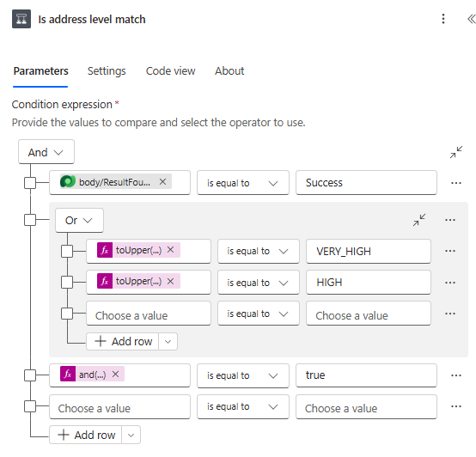Open the And group operator dropdown
Image resolution: width=476 pixels, height=457 pixels.
(46, 152)
